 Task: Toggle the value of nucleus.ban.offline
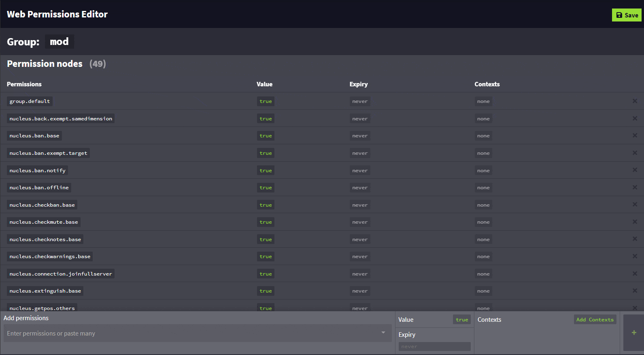pos(266,188)
